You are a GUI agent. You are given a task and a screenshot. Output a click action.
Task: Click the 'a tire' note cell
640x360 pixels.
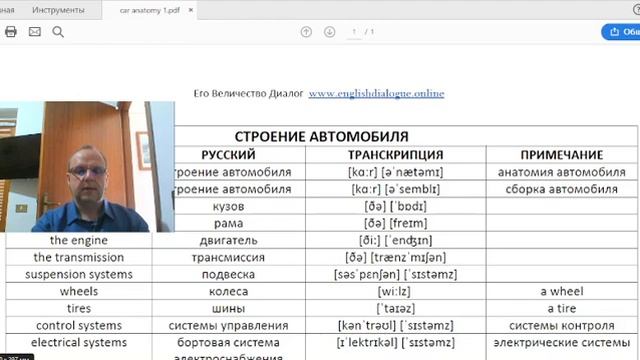click(562, 309)
